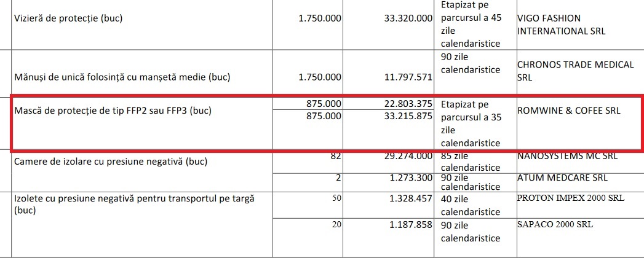Screen dimensions: 644x258
Task: Select "ROMWINE & COFEE SRL" supplier
Action: point(569,111)
